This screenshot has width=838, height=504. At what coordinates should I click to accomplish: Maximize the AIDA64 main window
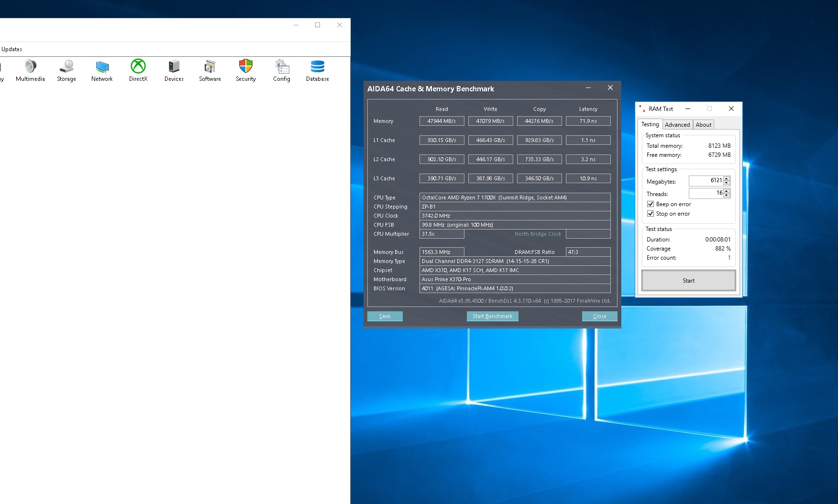coord(318,25)
